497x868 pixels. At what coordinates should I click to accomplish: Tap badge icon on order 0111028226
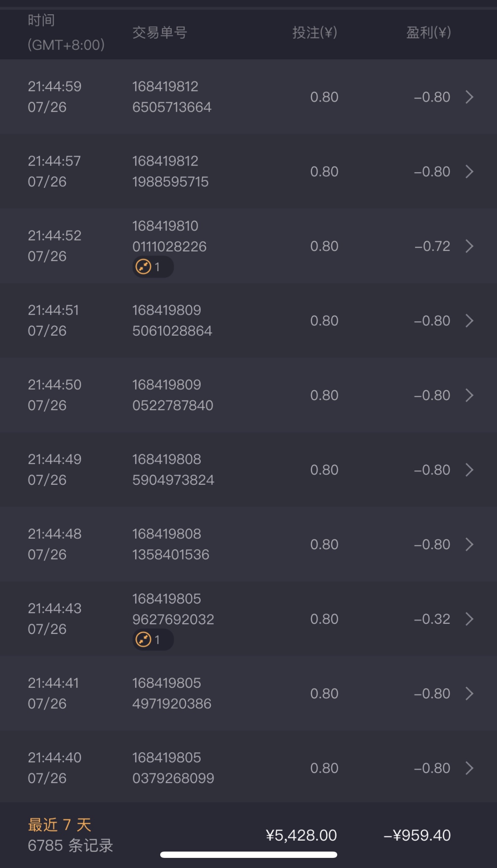point(144,267)
